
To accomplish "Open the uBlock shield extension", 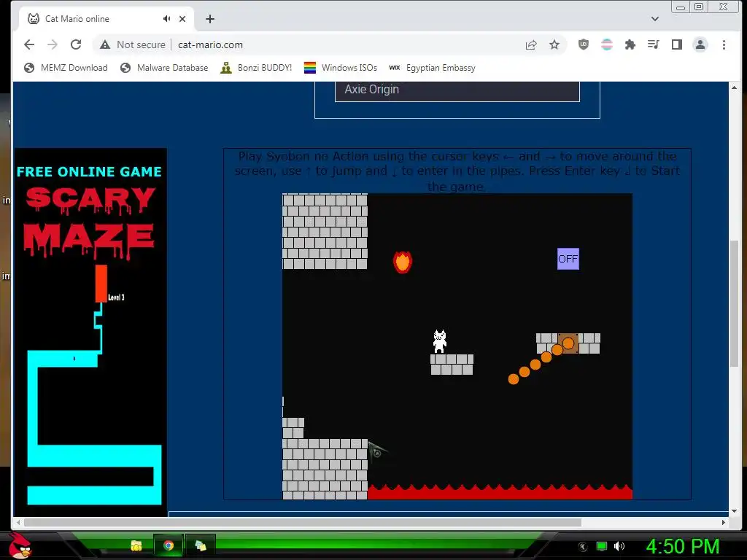I will coord(583,44).
